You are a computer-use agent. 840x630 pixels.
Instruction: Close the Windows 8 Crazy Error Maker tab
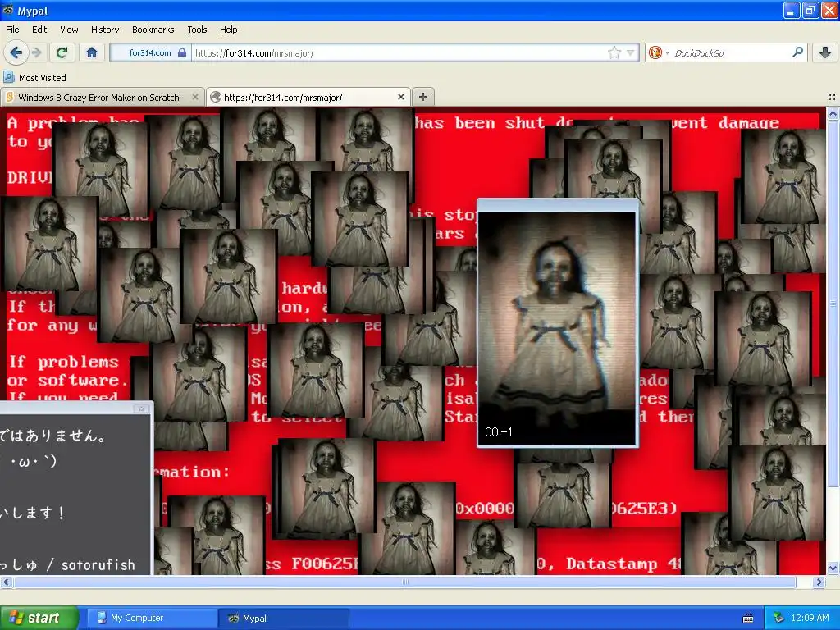[x=195, y=97]
